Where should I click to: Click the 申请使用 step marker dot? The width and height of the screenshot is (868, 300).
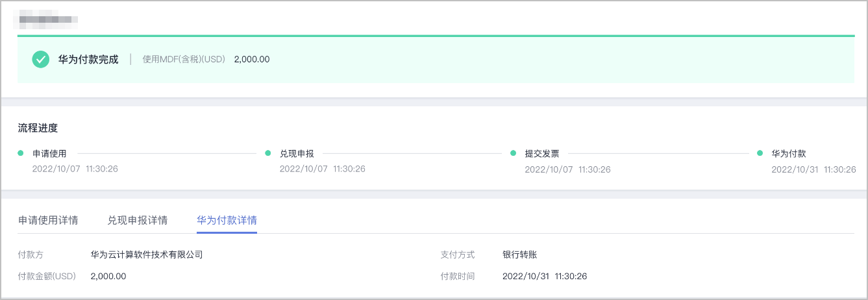point(21,154)
